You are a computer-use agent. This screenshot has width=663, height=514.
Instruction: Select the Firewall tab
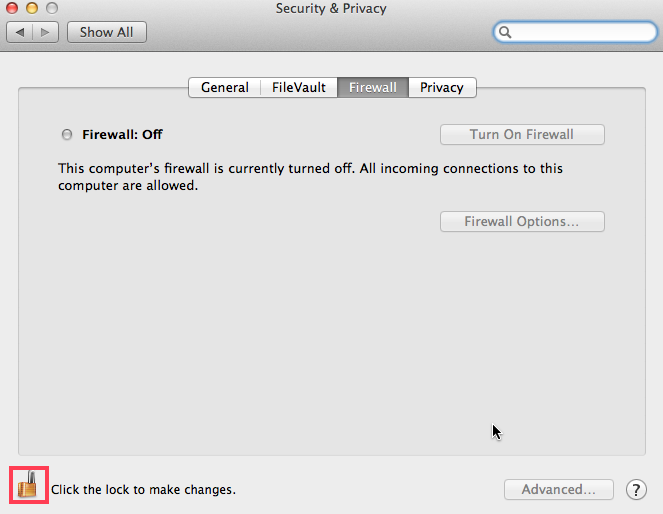[373, 87]
